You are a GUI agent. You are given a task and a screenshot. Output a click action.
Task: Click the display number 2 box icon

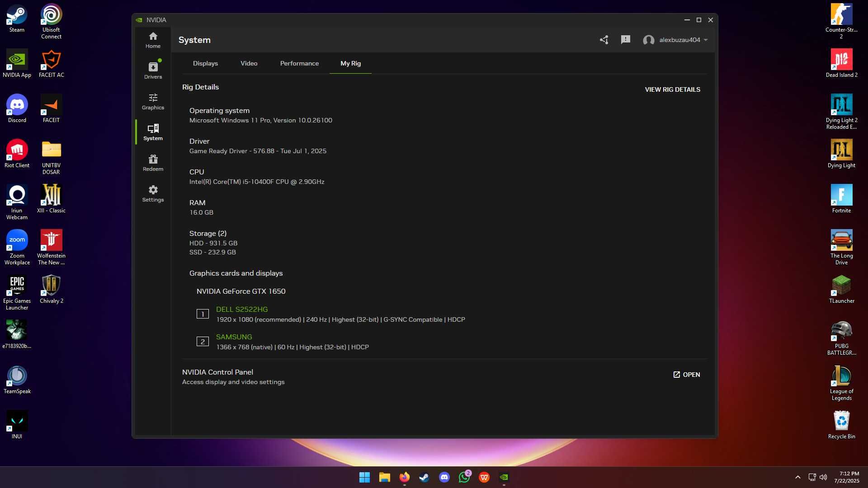pos(203,342)
